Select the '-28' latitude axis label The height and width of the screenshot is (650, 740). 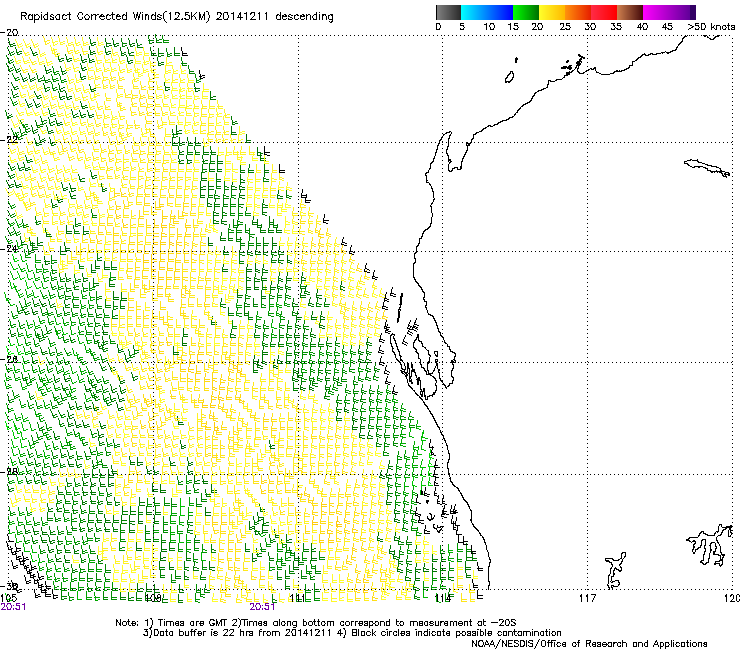pyautogui.click(x=9, y=472)
